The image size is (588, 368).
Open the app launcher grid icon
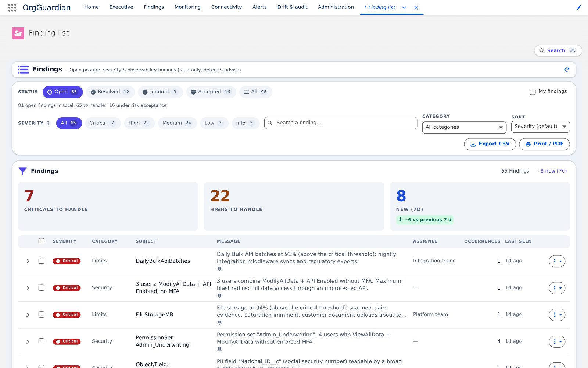[12, 7]
